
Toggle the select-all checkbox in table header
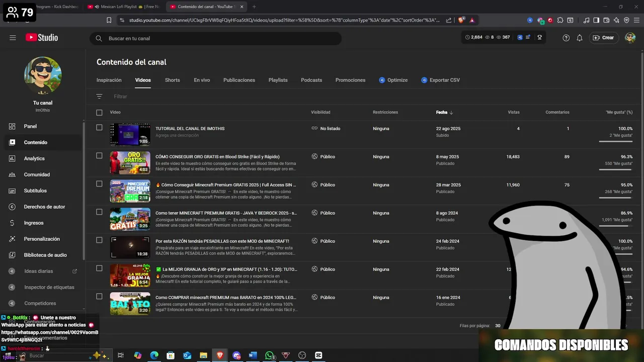tap(99, 113)
